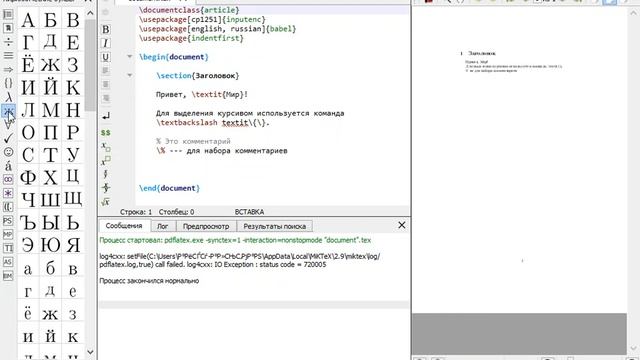
Task: Click the 'Привет, \textit{Мир}!' line
Action: (202, 94)
